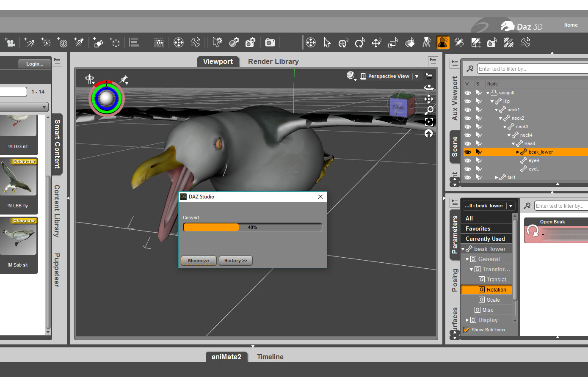The width and height of the screenshot is (588, 377).
Task: Click the viewport front view cube
Action: point(399,107)
